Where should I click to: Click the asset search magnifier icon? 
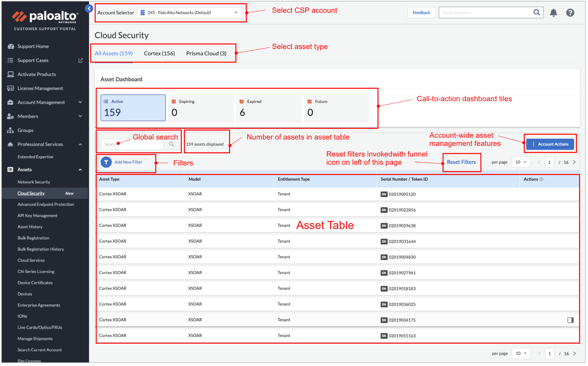(171, 144)
